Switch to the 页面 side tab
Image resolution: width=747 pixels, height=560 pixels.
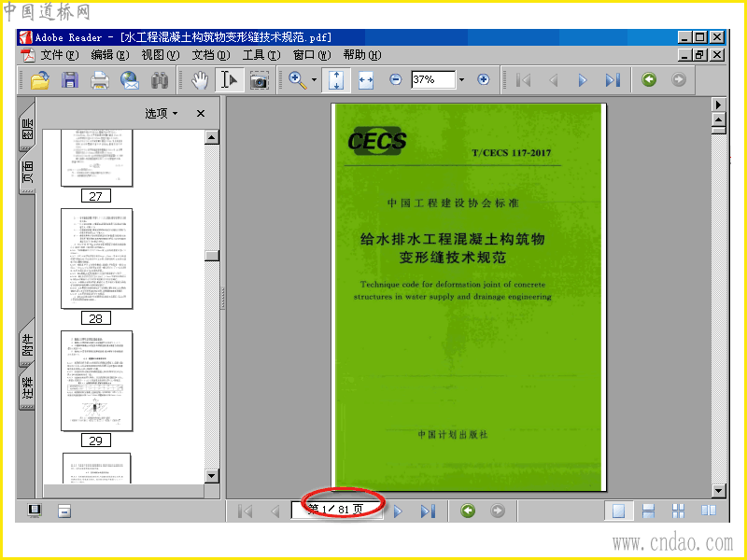coord(27,172)
